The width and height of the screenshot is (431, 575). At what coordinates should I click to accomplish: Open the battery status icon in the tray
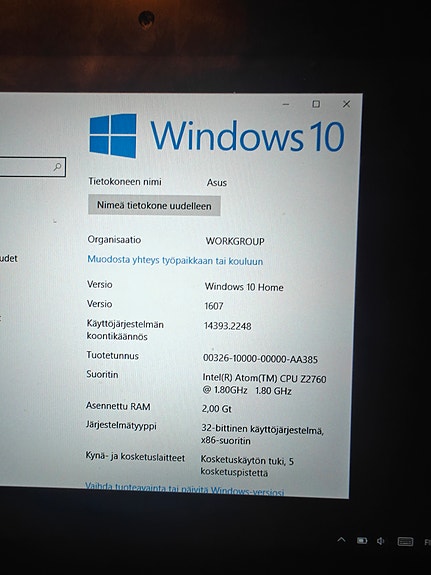point(362,541)
